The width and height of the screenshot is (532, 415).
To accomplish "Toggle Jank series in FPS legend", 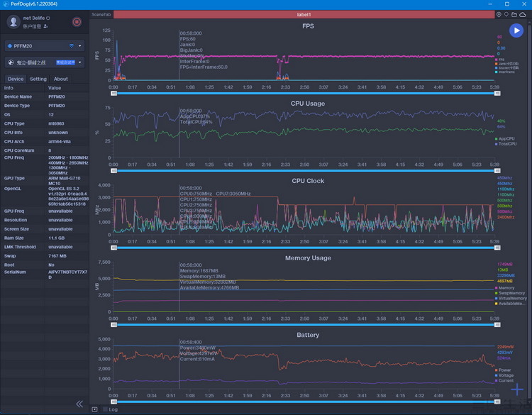I will [506, 64].
